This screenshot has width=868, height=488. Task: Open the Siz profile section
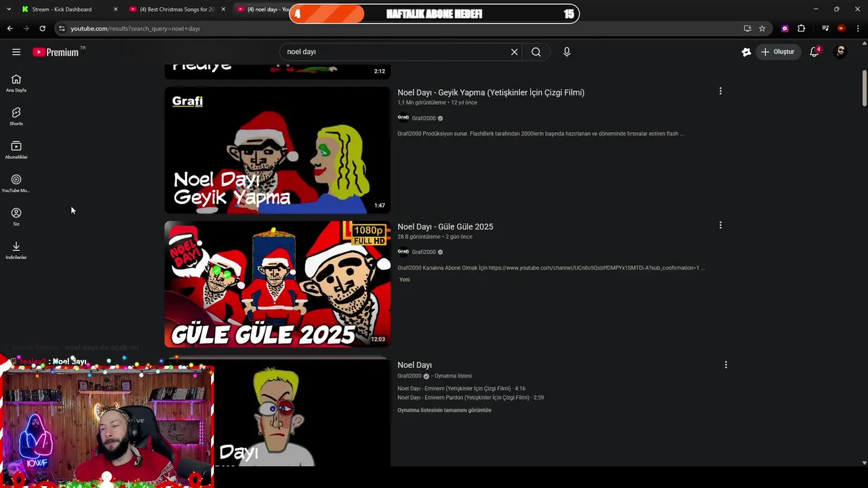(x=16, y=217)
